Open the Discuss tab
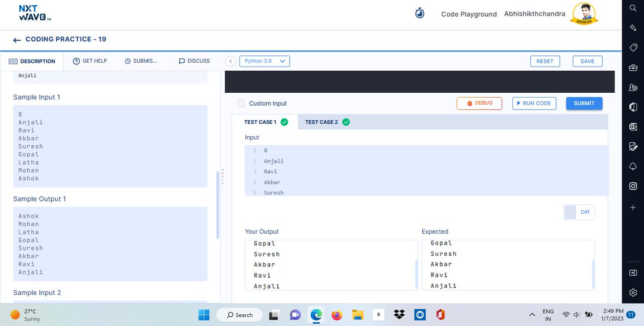 pyautogui.click(x=194, y=61)
